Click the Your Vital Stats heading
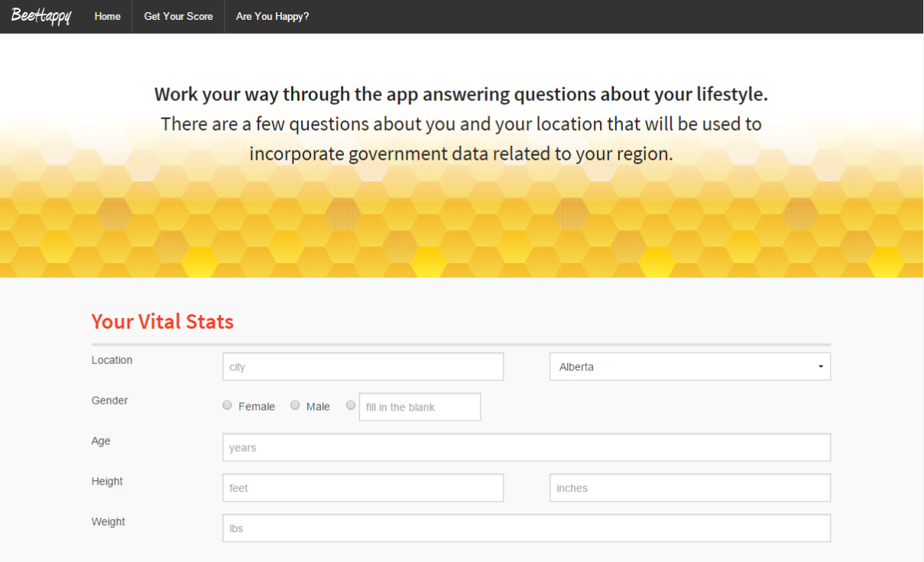The image size is (924, 562). (162, 322)
